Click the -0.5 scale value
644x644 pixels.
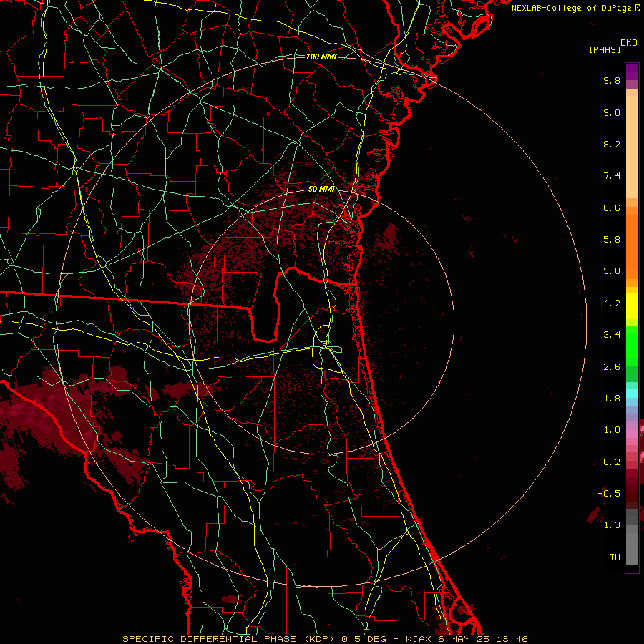click(x=609, y=494)
